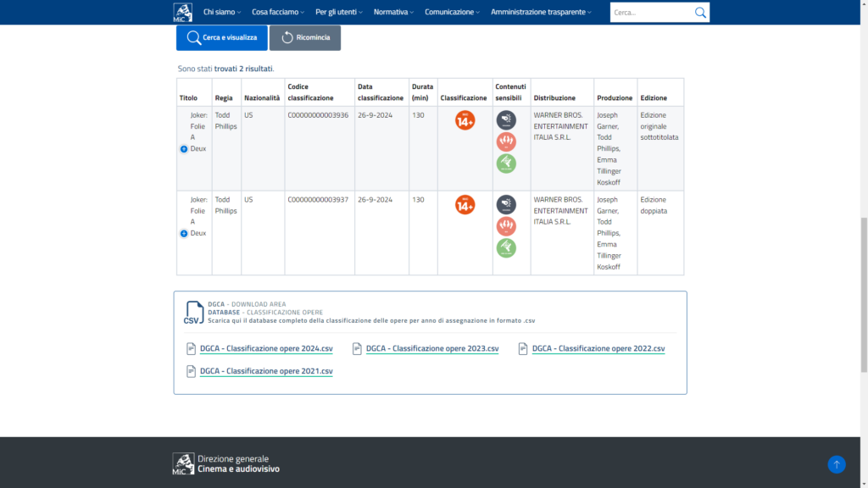Click the document icon beside Classificazione opere 2022.csv
This screenshot has height=488, width=868.
523,348
